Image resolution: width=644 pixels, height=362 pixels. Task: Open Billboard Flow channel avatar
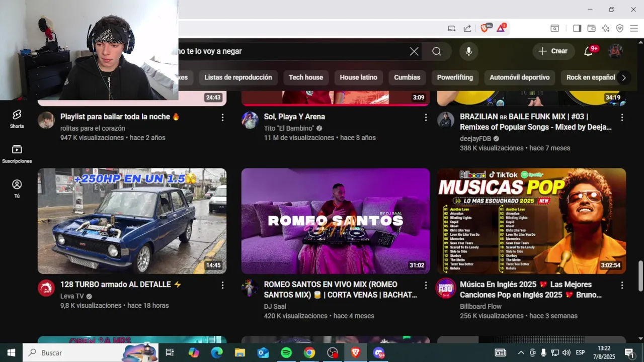(445, 288)
